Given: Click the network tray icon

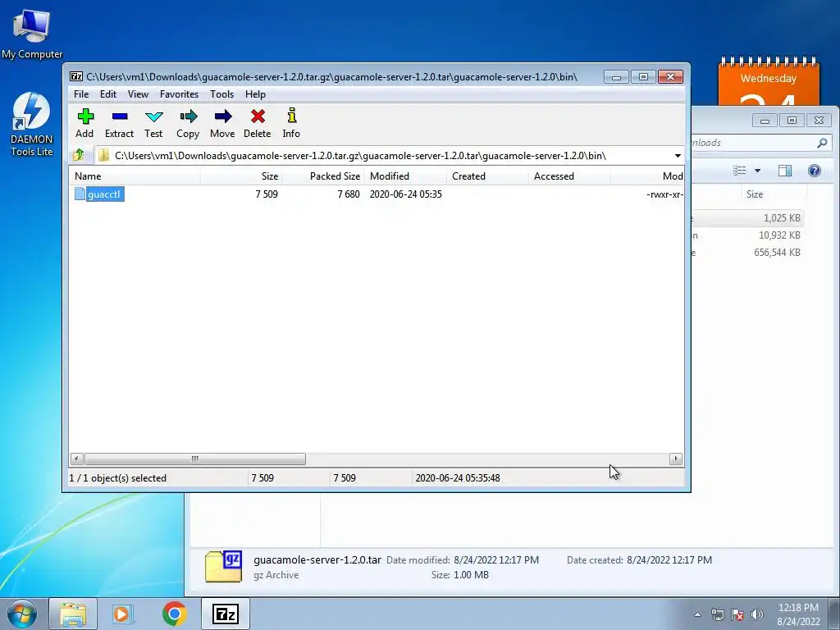Looking at the screenshot, I should 717,614.
